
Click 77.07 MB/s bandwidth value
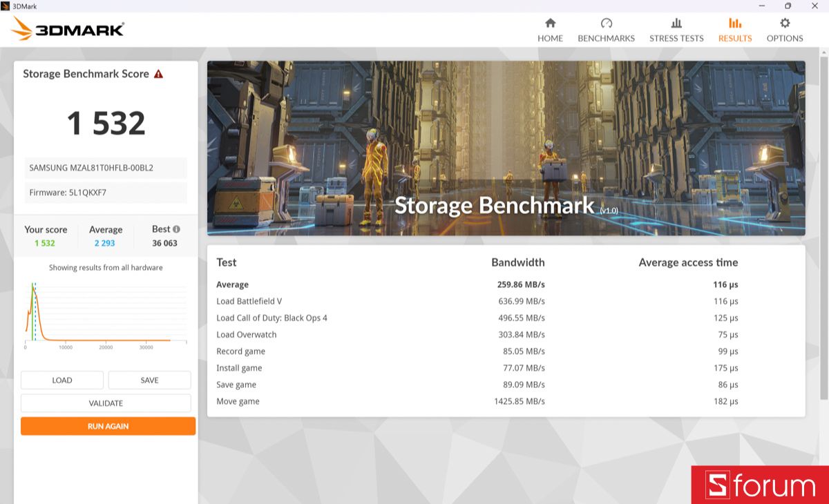tap(524, 368)
